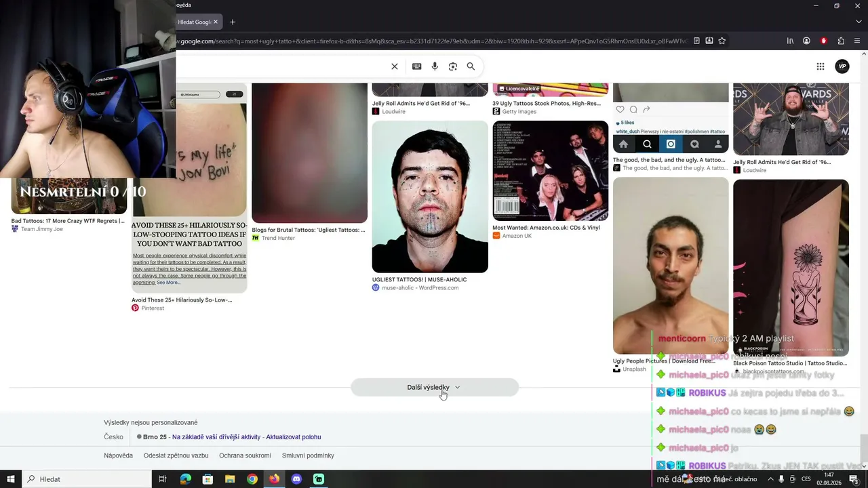This screenshot has height=488, width=868.
Task: Launch Google Chrome from the taskbar
Action: (252, 479)
